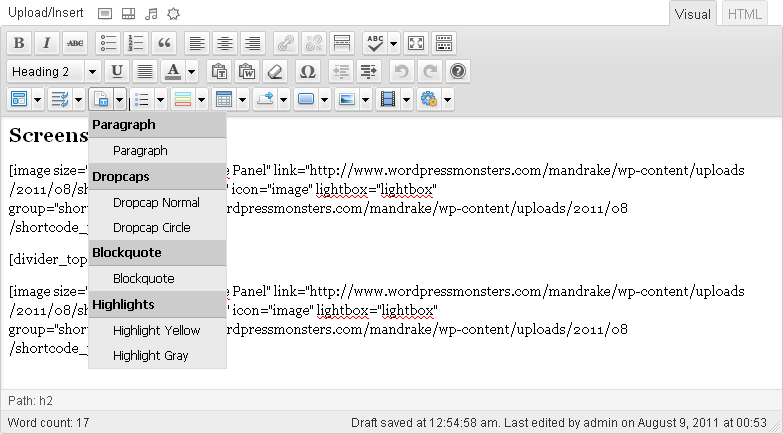This screenshot has height=434, width=783.
Task: Insert a custom character (Omega)
Action: click(307, 71)
